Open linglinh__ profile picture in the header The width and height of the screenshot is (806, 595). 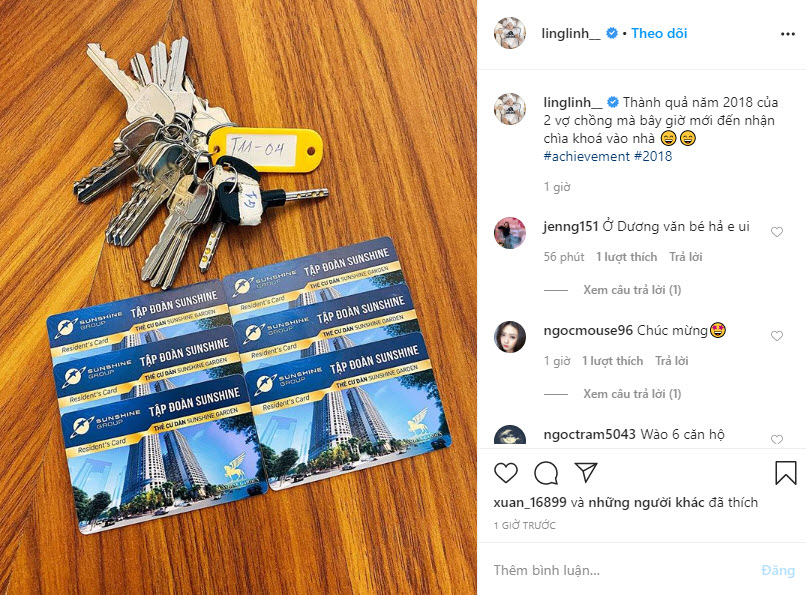point(510,33)
